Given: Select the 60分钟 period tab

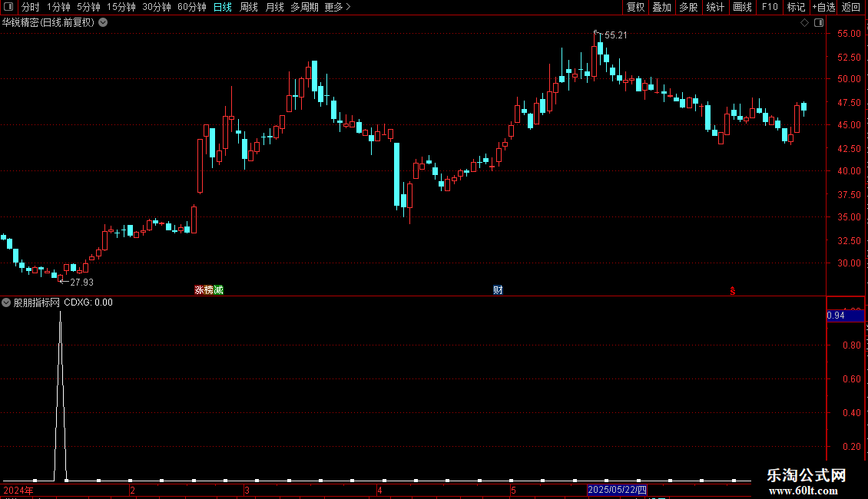Looking at the screenshot, I should click(x=192, y=7).
